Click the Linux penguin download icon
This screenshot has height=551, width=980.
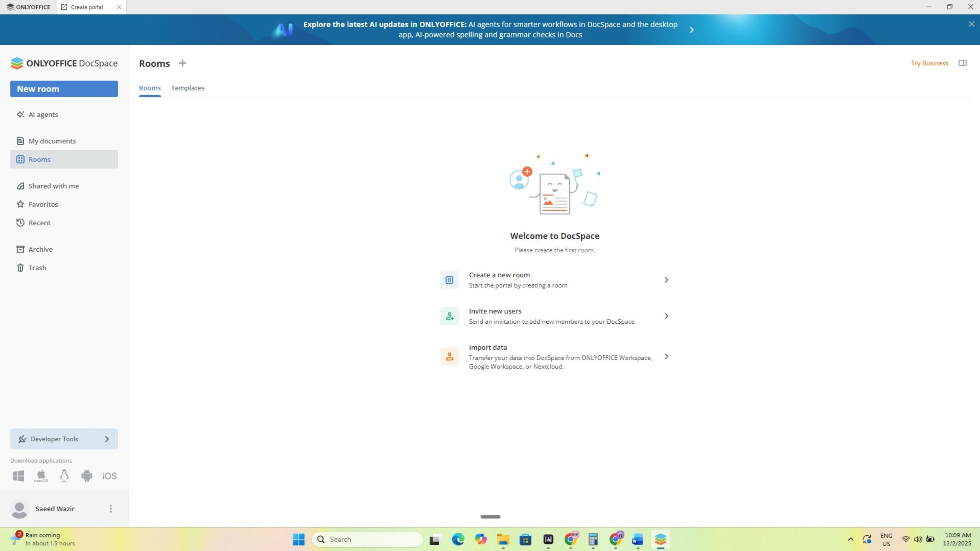pos(64,476)
